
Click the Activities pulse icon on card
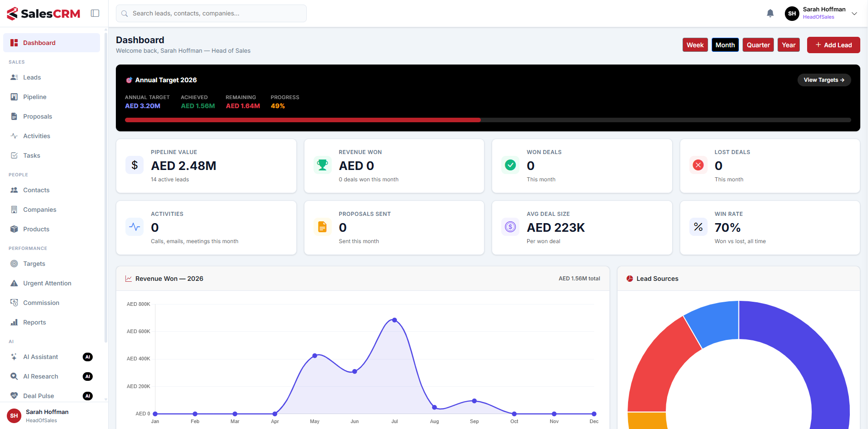pos(135,227)
